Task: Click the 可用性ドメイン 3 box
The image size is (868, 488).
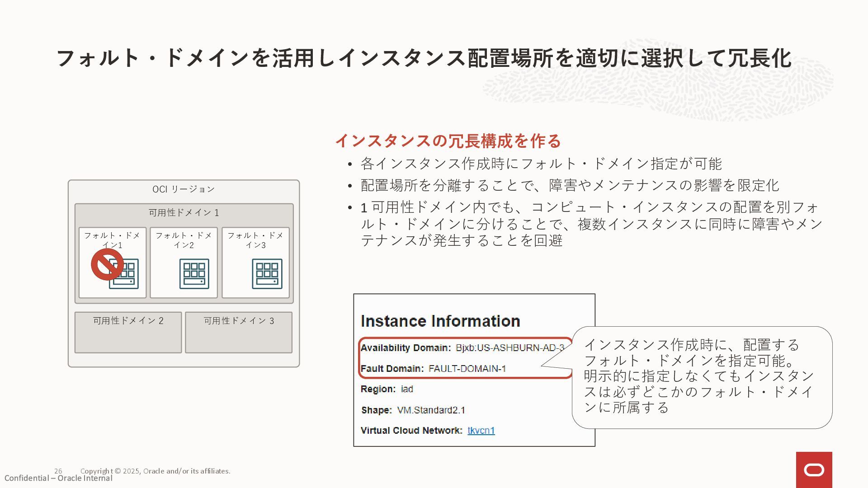Action: coord(239,332)
